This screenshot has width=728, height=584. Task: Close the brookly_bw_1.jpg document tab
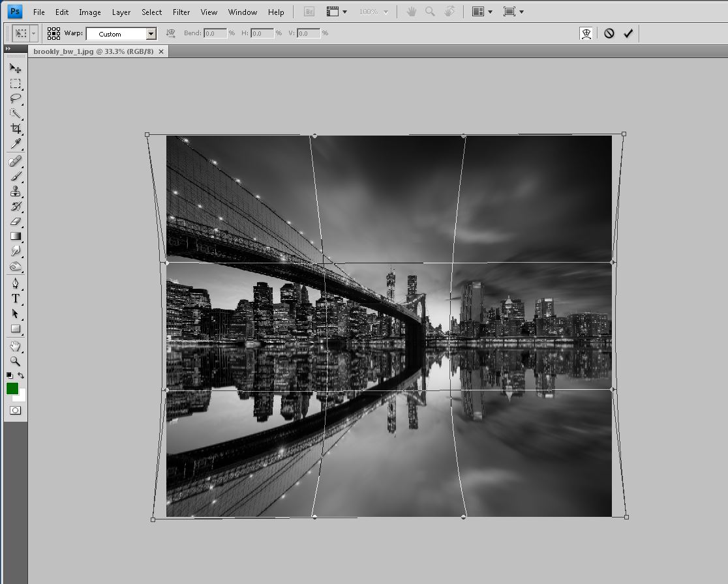pos(161,51)
